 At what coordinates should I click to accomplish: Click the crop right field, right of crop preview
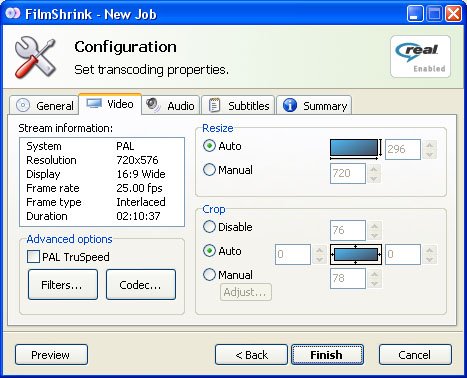(403, 255)
